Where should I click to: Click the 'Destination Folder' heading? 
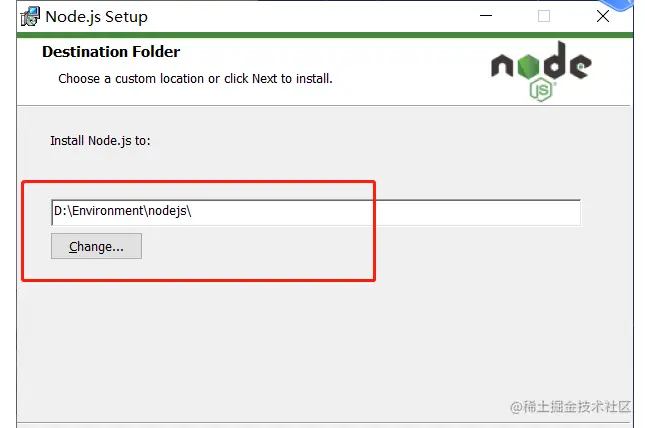coord(111,52)
